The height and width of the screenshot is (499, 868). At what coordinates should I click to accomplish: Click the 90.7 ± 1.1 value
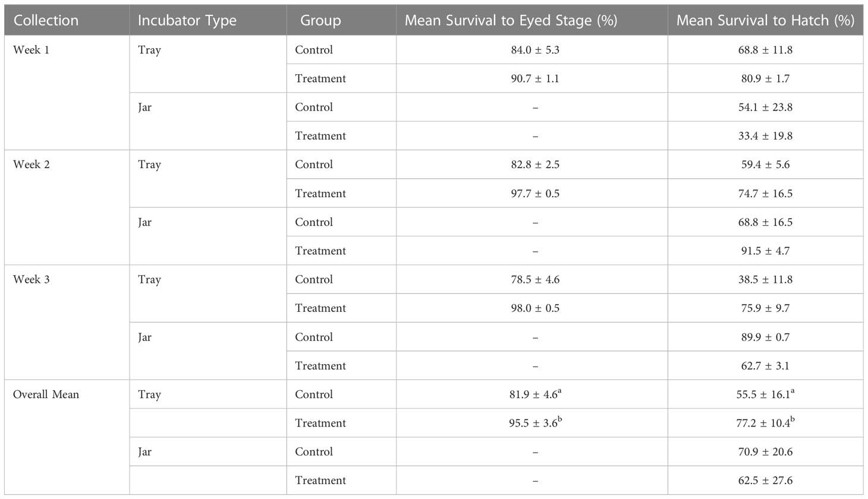(x=535, y=78)
